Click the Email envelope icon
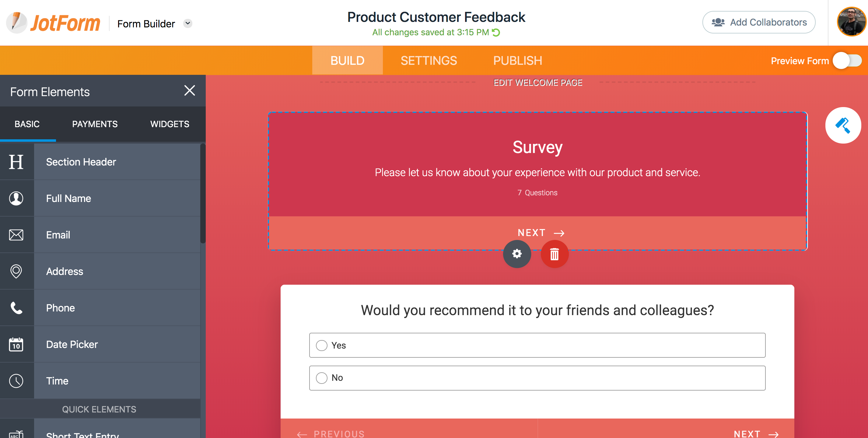Viewport: 868px width, 438px height. tap(16, 235)
